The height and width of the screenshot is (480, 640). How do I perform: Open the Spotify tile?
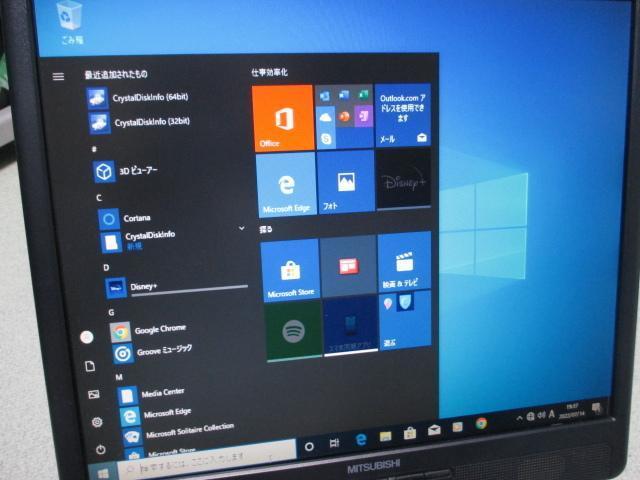[293, 332]
